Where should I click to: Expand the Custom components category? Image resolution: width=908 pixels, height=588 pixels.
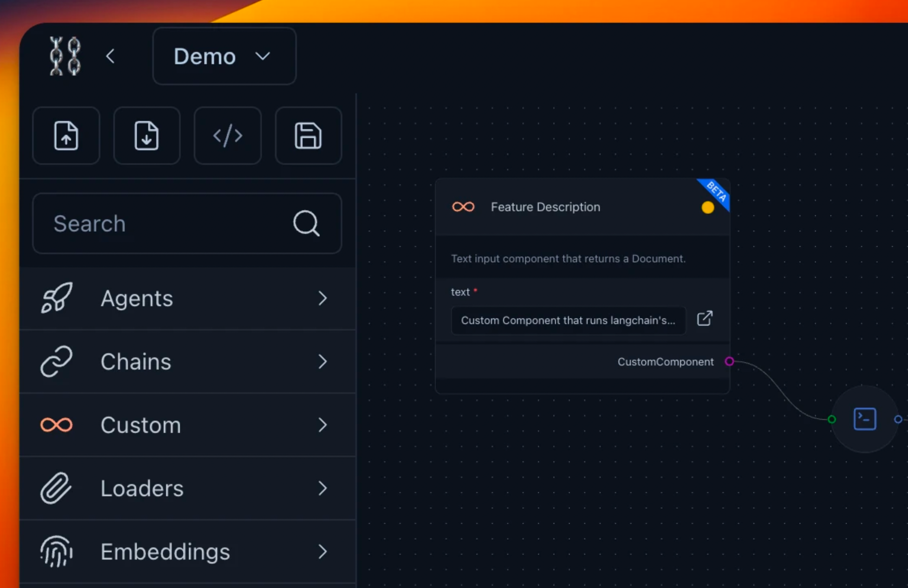(187, 425)
